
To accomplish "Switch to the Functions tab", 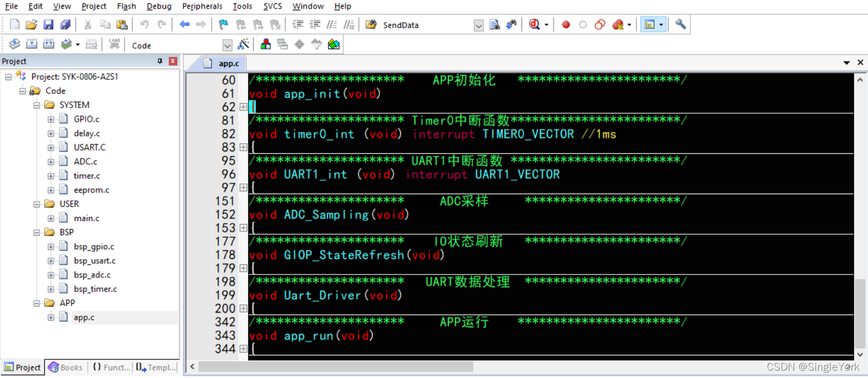I will click(x=111, y=367).
